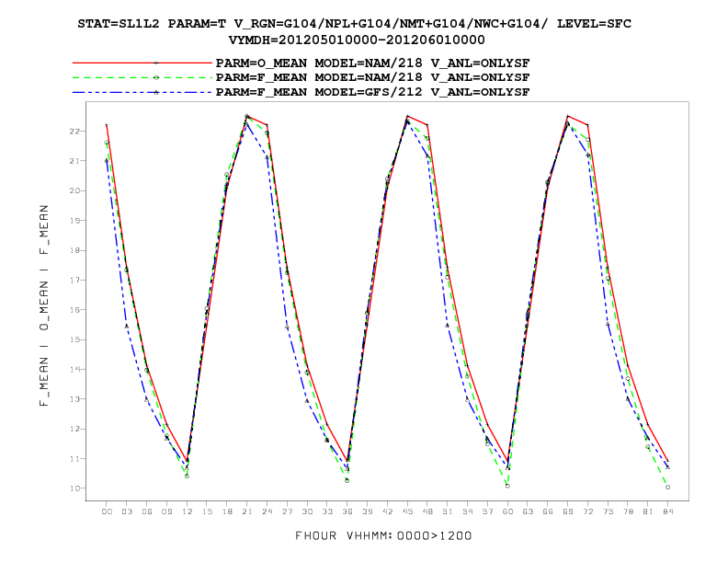Click the green NAM circle marker at hour 60
This screenshot has height=563, width=728.
pyautogui.click(x=507, y=486)
